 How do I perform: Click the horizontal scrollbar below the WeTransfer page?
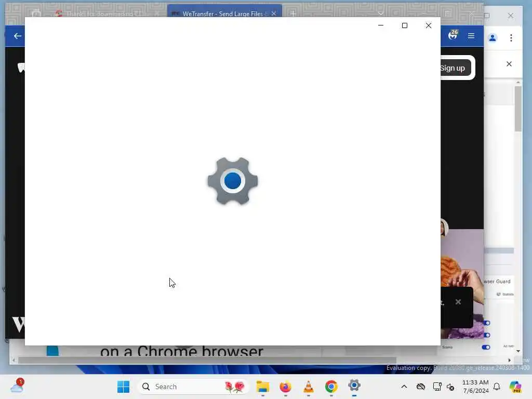(x=207, y=361)
